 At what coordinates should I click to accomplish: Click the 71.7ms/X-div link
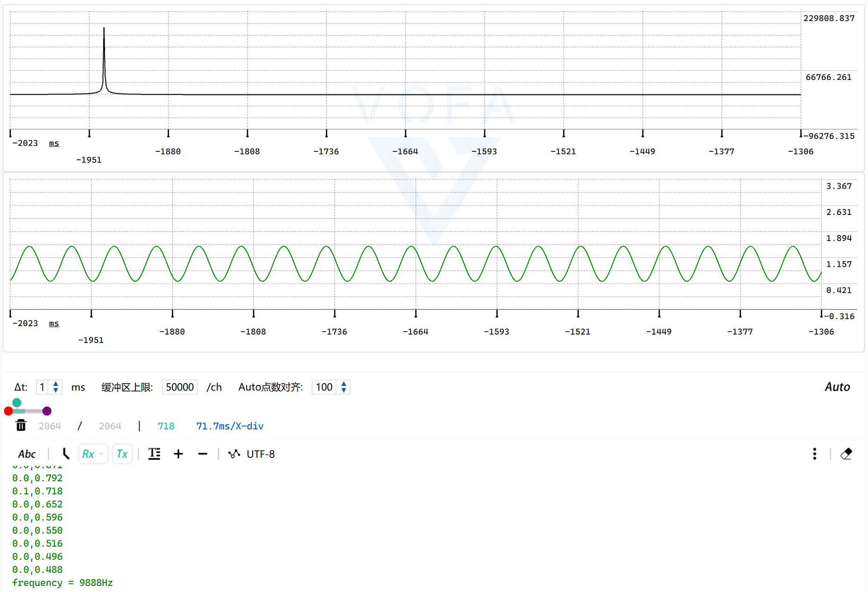tap(230, 426)
